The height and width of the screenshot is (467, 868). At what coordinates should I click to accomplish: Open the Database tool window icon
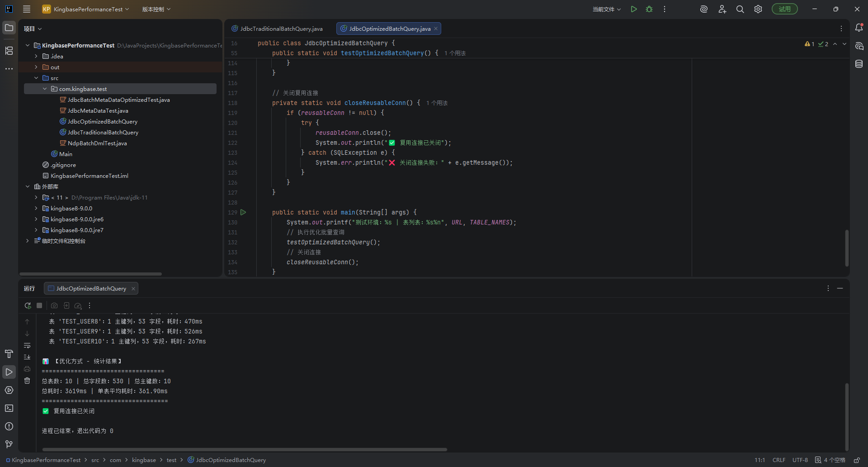tap(859, 64)
